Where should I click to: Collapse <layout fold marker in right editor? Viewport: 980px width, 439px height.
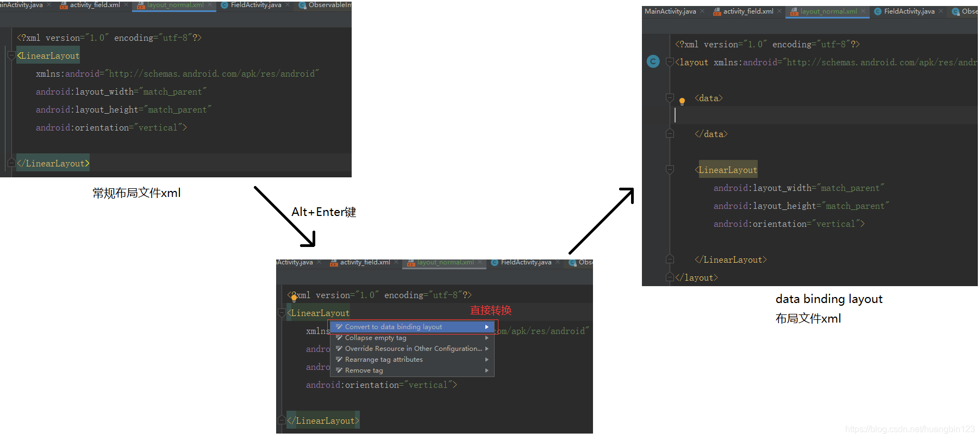pyautogui.click(x=670, y=62)
